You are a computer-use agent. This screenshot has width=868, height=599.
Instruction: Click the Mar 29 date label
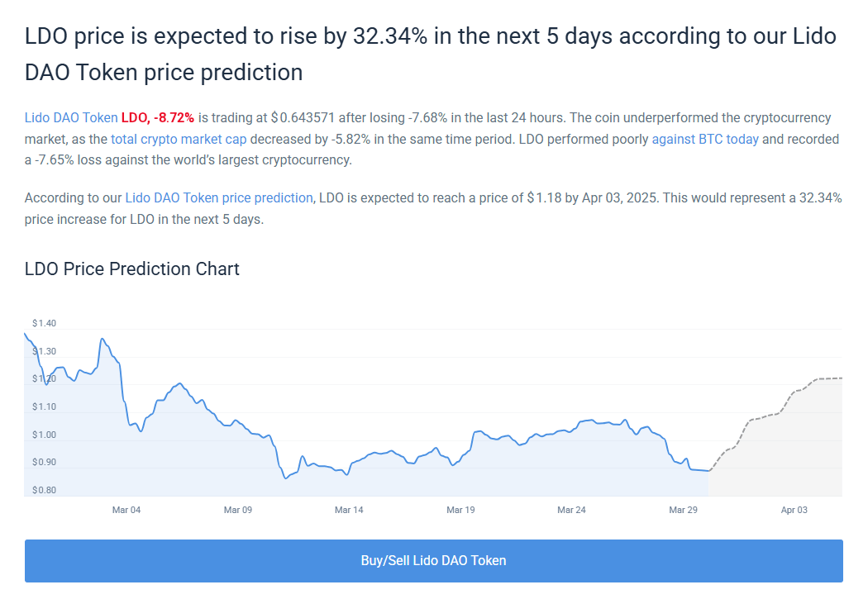[x=683, y=510]
